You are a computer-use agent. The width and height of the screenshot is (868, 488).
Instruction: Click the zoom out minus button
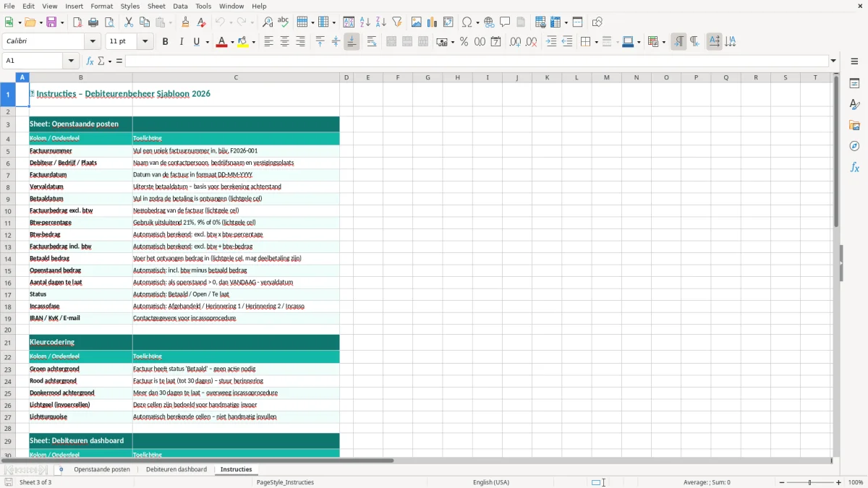point(782,482)
